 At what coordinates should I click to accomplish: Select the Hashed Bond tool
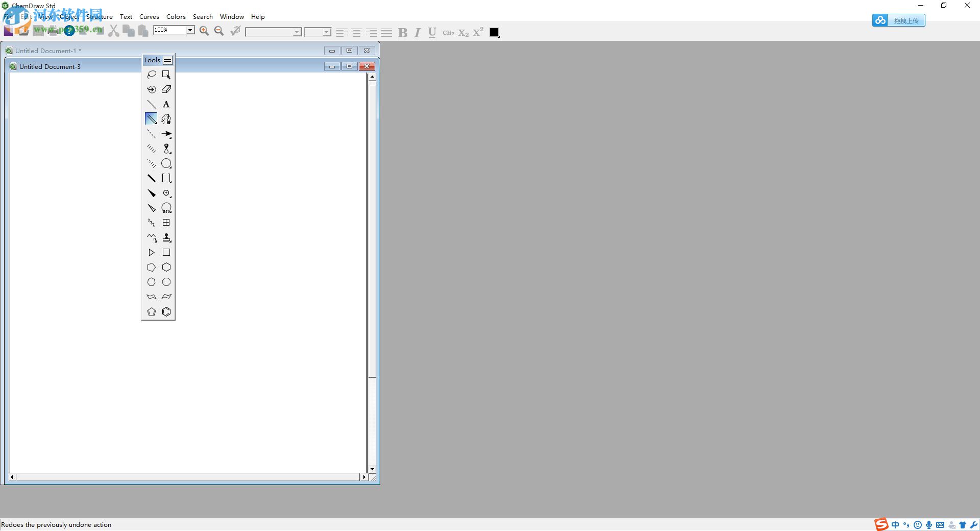[152, 149]
